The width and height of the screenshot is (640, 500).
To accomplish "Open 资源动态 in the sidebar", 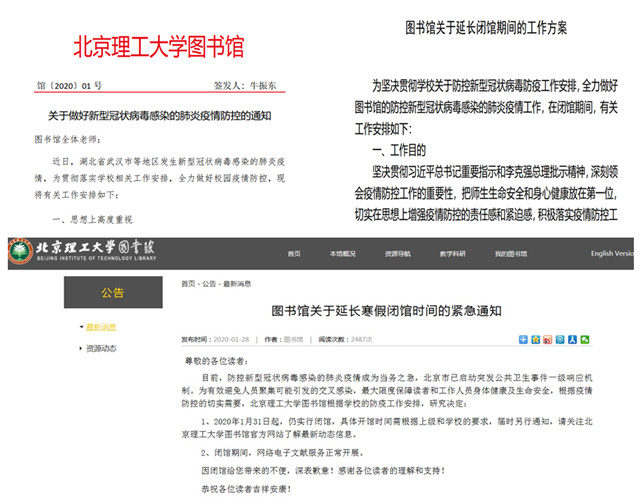I will coord(101,348).
